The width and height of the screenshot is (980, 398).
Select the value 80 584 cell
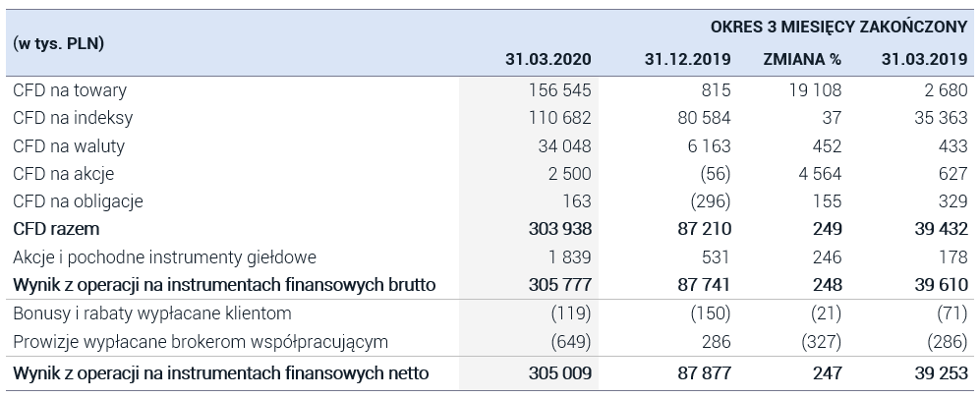[x=704, y=118]
